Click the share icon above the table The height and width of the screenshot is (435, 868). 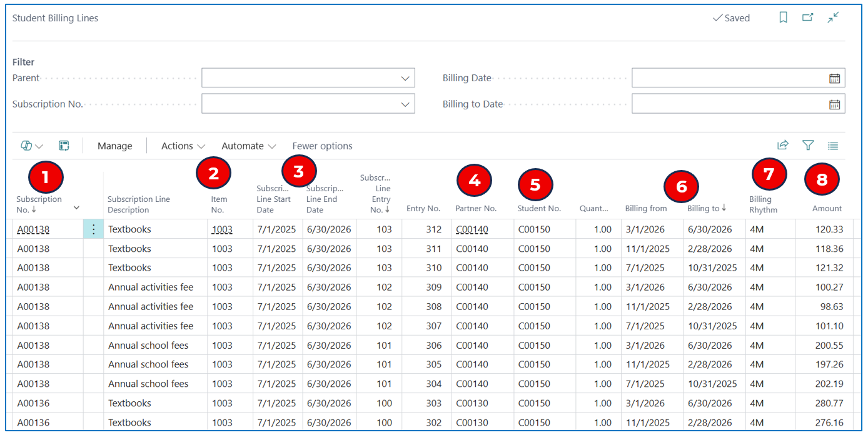coord(783,146)
